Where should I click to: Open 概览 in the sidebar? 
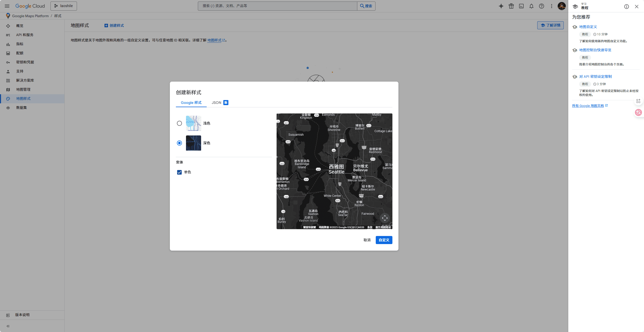click(x=32, y=26)
